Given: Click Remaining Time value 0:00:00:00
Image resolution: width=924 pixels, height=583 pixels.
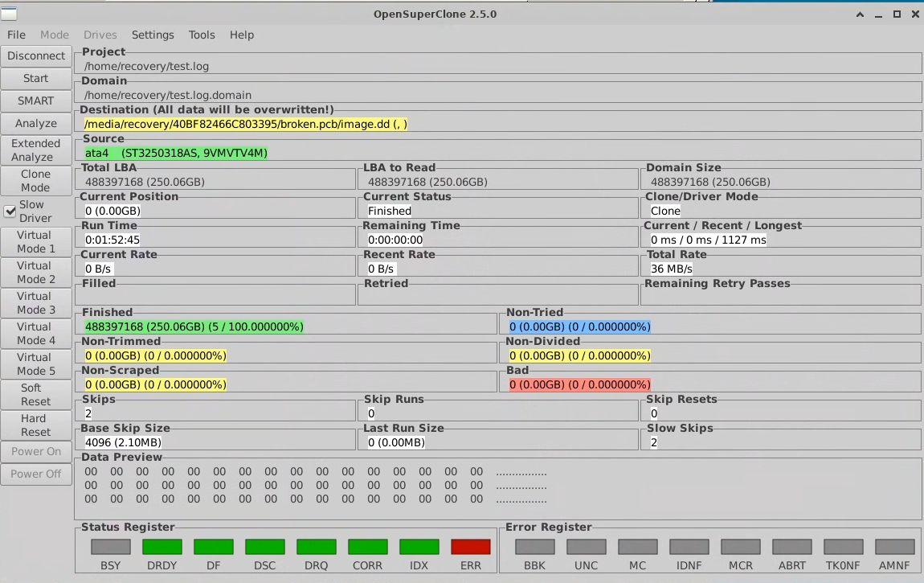Looking at the screenshot, I should click(x=395, y=240).
